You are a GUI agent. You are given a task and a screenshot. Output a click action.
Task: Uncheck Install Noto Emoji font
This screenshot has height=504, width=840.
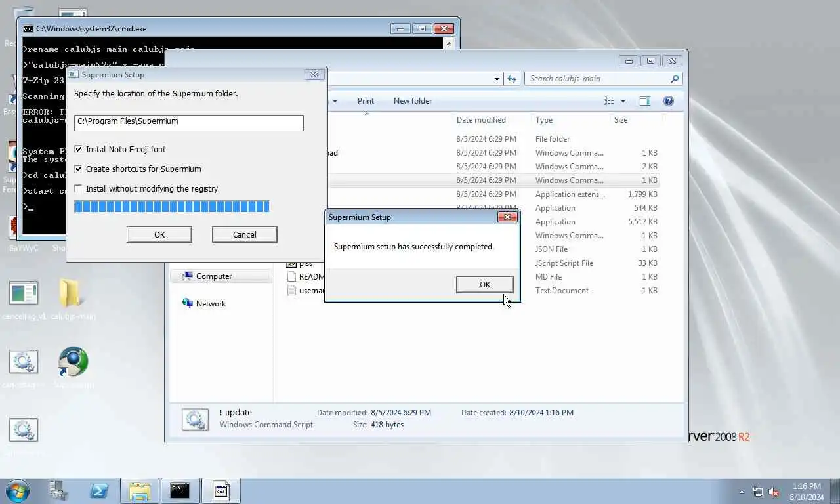click(x=79, y=150)
